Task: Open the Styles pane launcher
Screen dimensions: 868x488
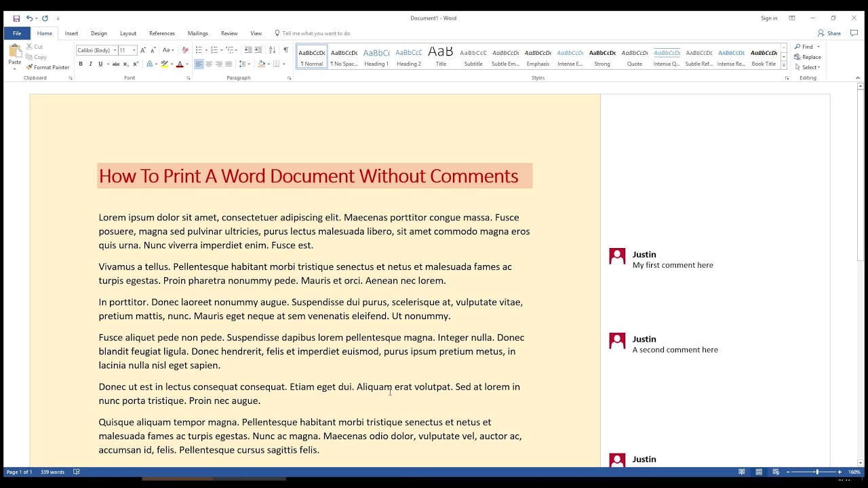Action: pos(787,78)
